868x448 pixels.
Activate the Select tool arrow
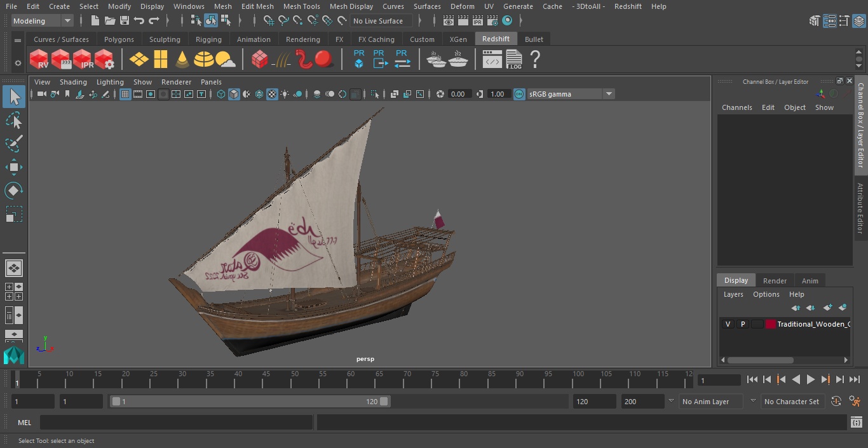(x=13, y=97)
